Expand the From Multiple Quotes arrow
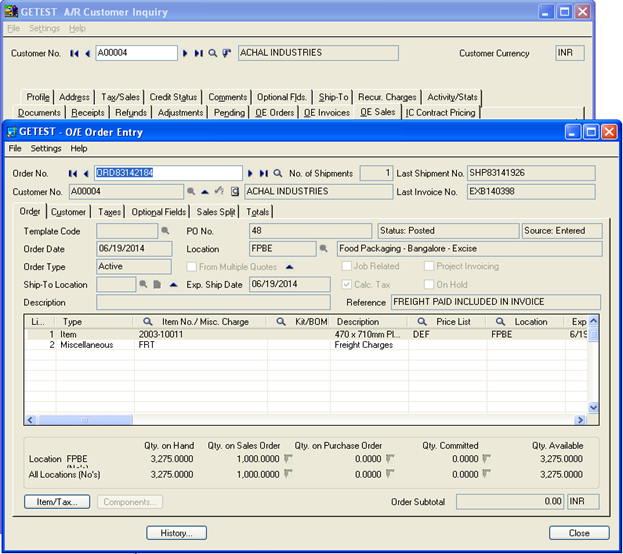The image size is (623, 554). [x=289, y=267]
